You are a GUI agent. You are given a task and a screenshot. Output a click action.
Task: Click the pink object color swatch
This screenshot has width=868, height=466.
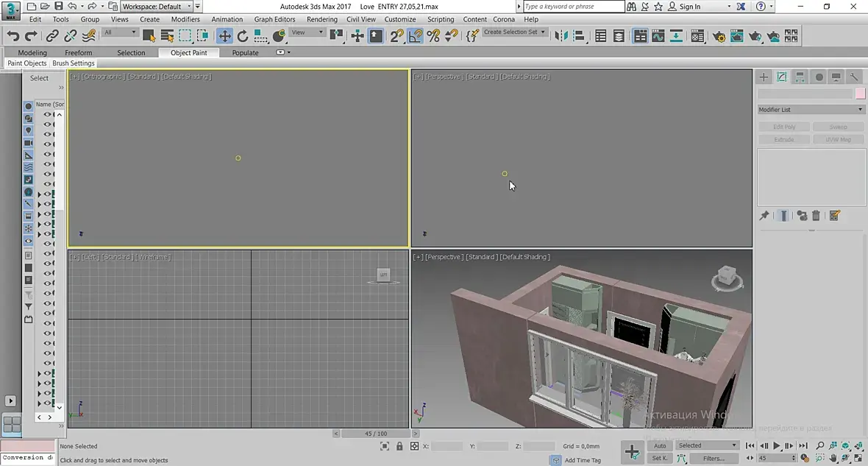860,93
